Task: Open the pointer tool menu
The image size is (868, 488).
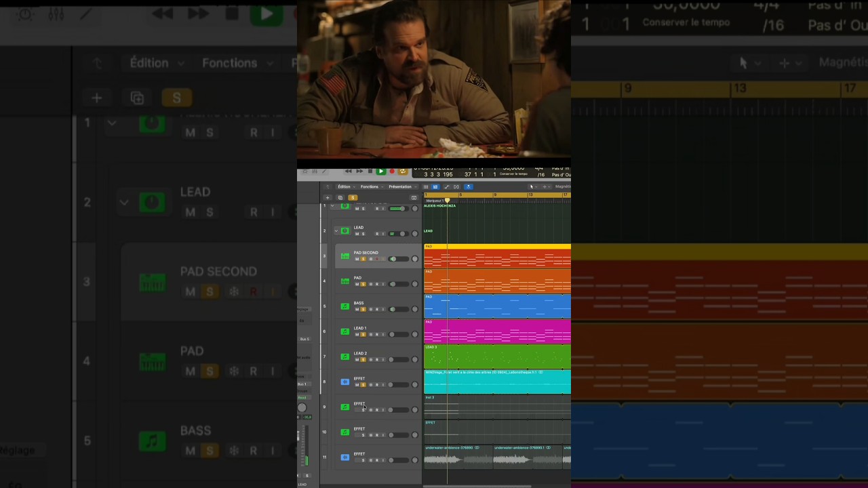Action: pos(533,186)
